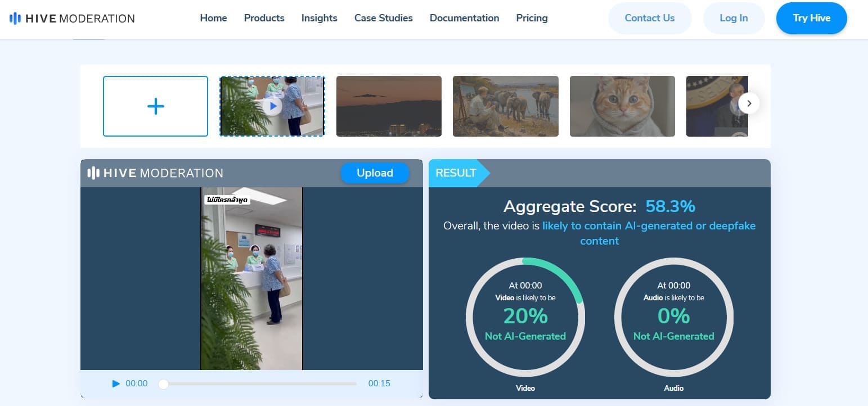Click the video seek bar handle
Screen dimensions: 868x406
(163, 384)
